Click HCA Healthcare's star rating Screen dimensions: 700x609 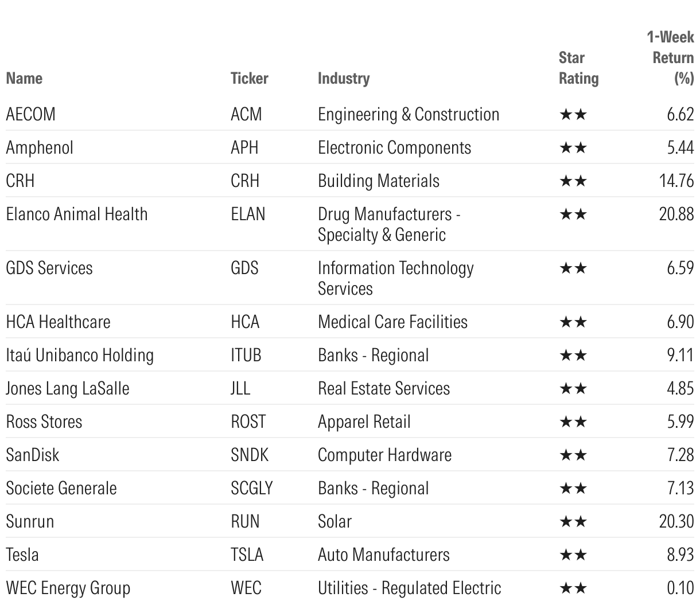click(573, 322)
